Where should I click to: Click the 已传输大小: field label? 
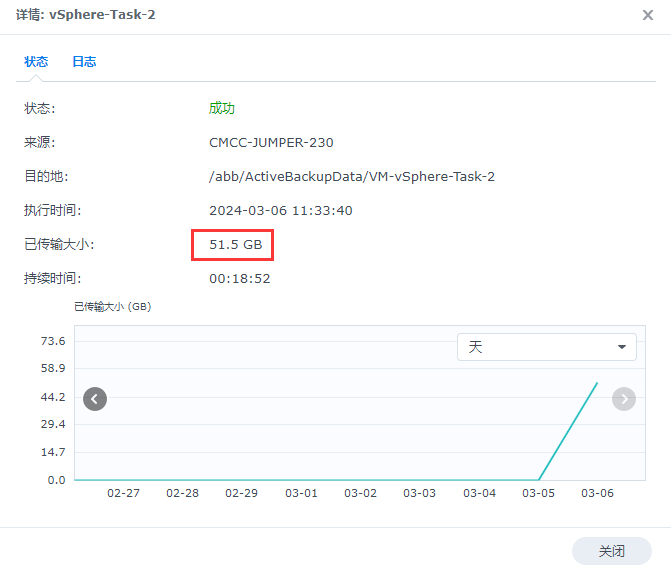point(59,244)
